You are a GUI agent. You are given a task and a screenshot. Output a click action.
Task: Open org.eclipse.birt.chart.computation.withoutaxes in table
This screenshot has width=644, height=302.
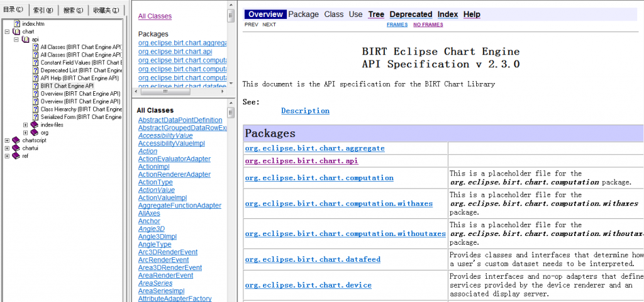[345, 233]
